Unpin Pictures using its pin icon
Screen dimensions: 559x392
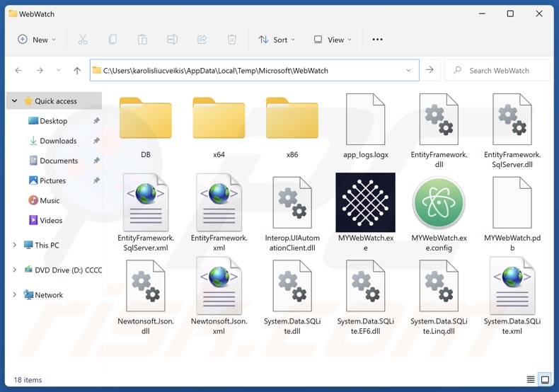pyautogui.click(x=96, y=180)
